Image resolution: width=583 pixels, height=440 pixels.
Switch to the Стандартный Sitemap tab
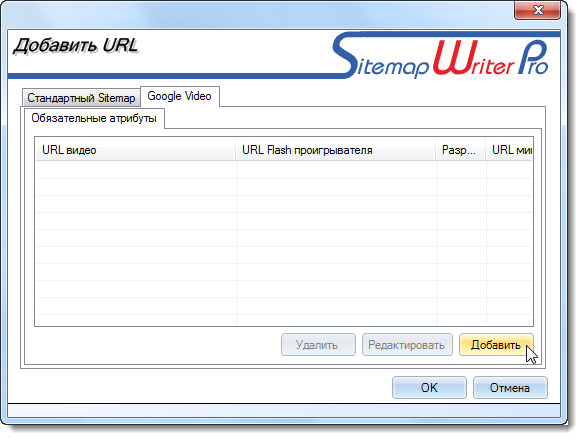click(x=81, y=98)
